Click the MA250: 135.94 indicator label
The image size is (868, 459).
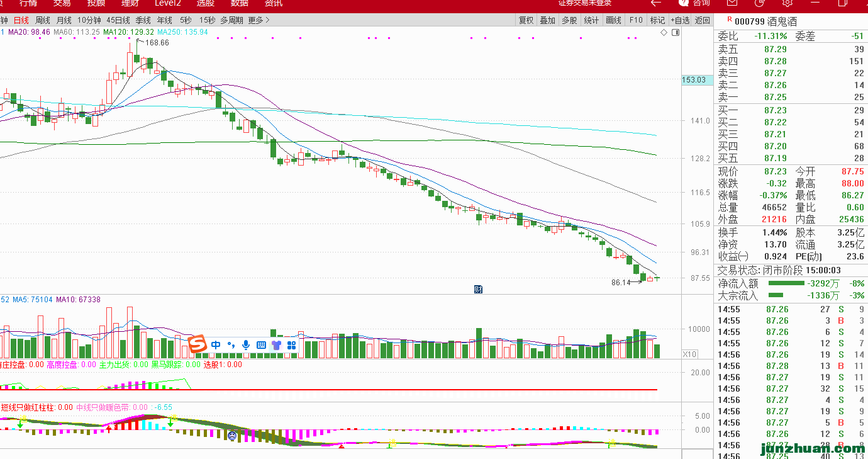pyautogui.click(x=182, y=31)
